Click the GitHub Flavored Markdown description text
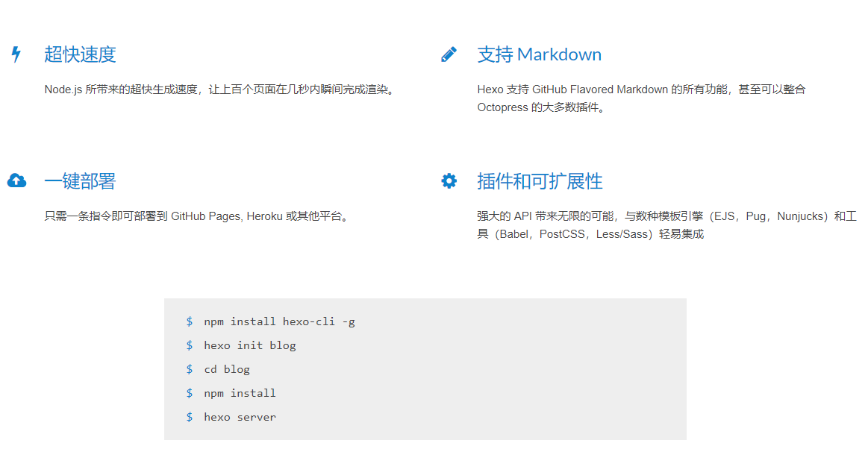 pos(642,98)
